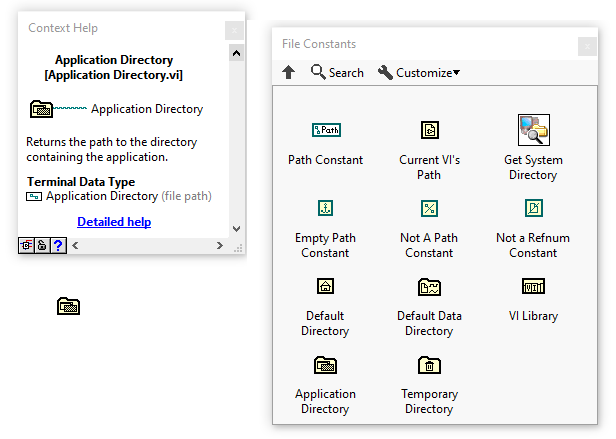Close the File Constants palette
The image size is (616, 439).
[587, 47]
